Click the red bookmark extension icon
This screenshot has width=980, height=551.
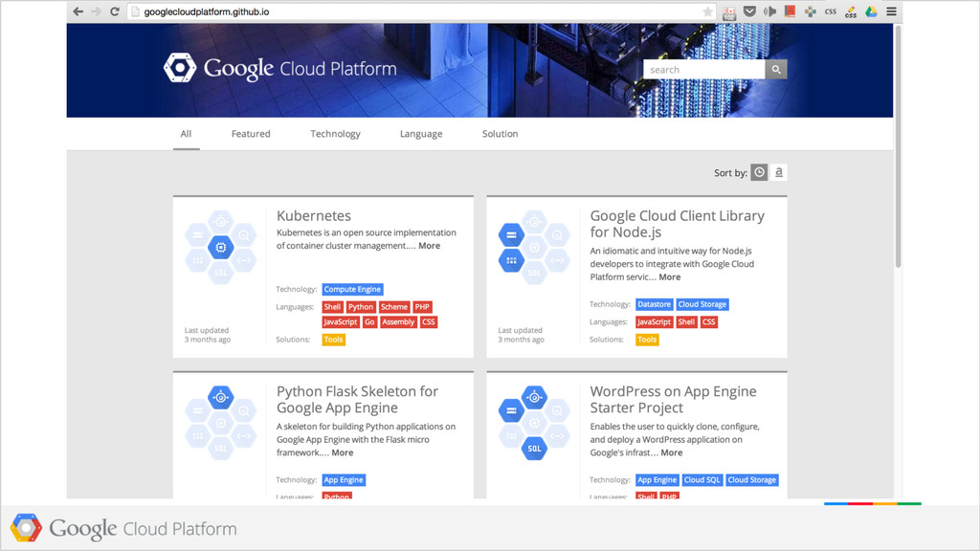coord(790,11)
